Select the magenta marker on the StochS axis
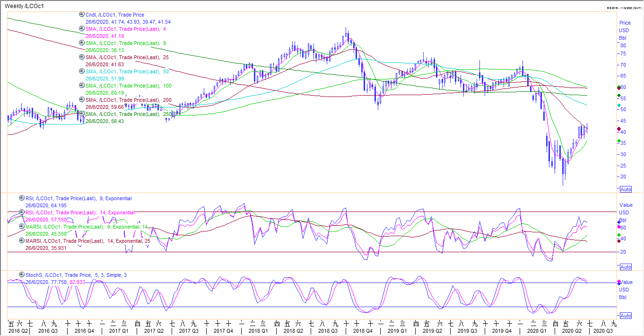Screen dimensions: 644x336 pos(619,282)
